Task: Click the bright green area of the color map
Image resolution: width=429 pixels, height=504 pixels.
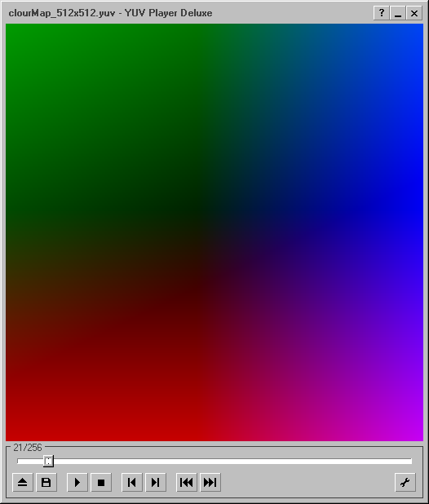Action: click(x=23, y=38)
